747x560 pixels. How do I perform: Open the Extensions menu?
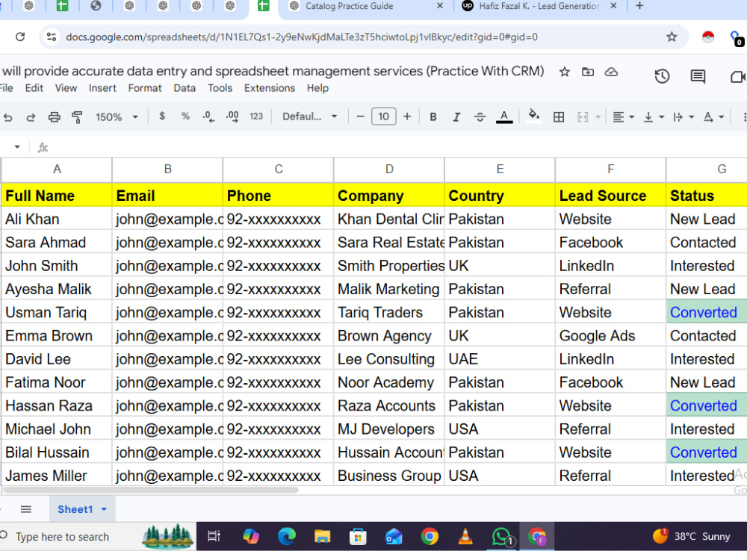tap(270, 88)
